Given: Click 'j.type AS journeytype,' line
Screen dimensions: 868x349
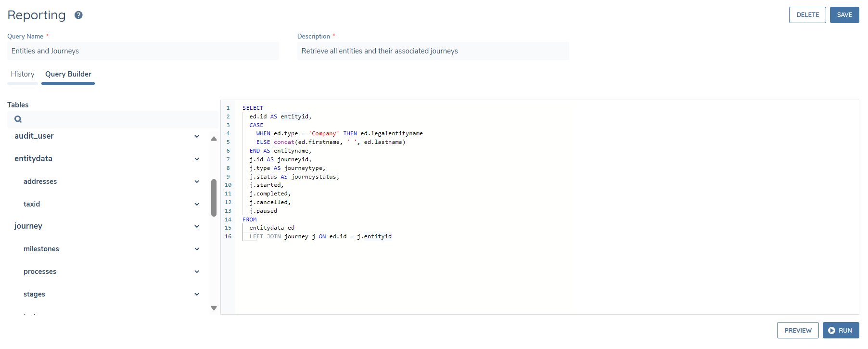Looking at the screenshot, I should coord(287,168).
